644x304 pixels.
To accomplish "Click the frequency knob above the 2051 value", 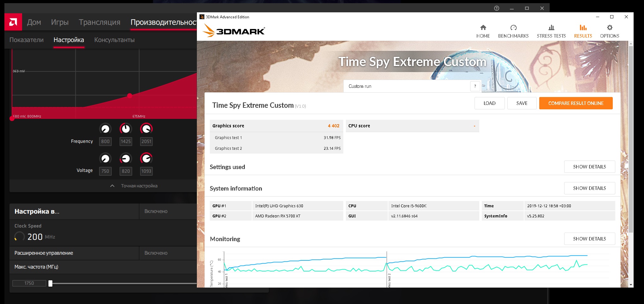I will tap(146, 129).
